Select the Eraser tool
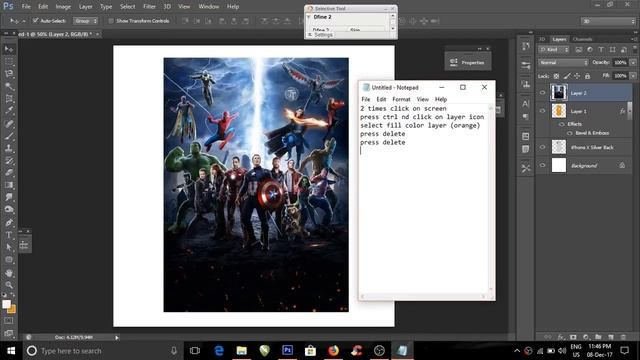640x360 pixels. [x=9, y=173]
